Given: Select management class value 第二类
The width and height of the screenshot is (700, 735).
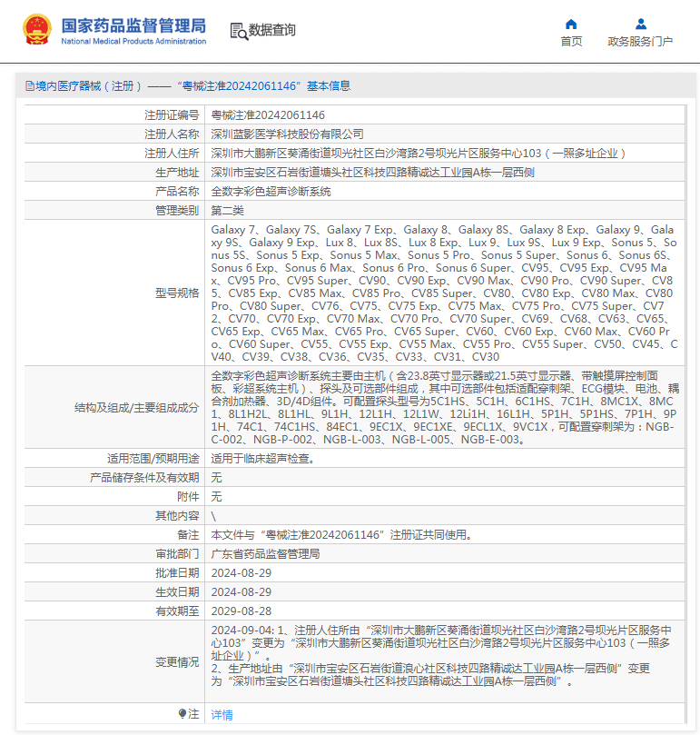Looking at the screenshot, I should [x=227, y=211].
